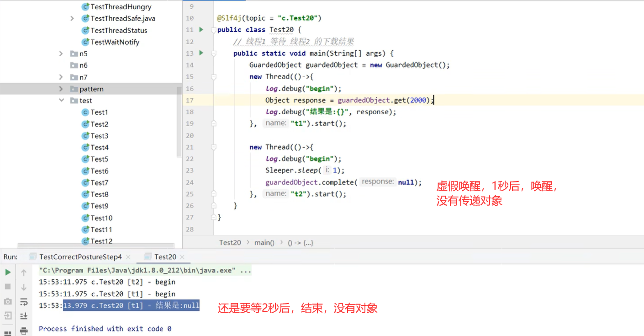Close the Test20 run tab
The image size is (644, 336).
click(x=182, y=257)
